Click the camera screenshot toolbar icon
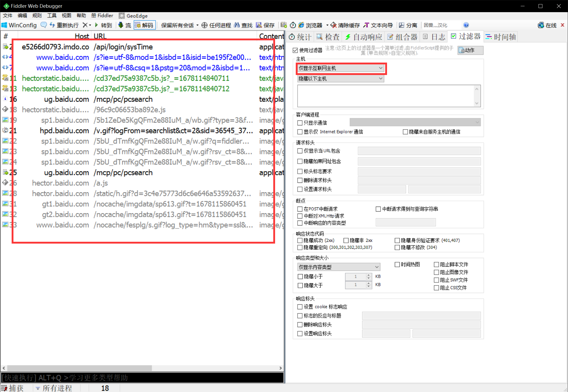Screen dimensions: 568x392 click(284, 25)
